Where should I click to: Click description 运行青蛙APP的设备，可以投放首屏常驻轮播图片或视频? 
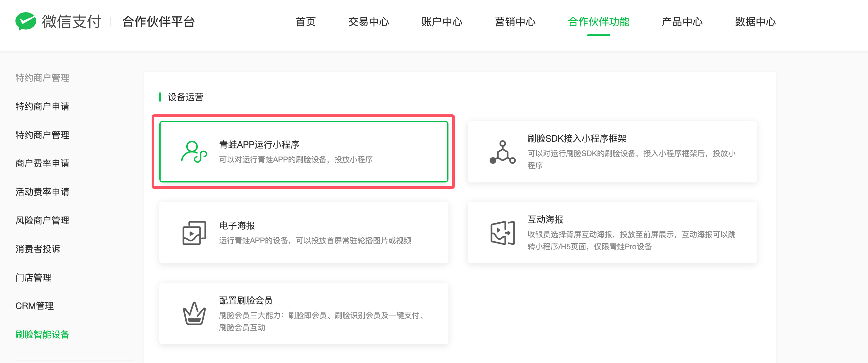(x=315, y=240)
